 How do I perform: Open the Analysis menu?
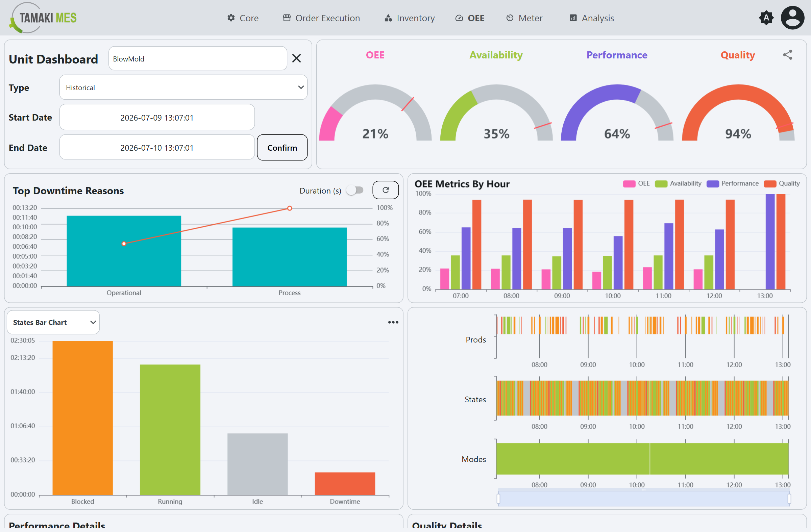592,18
